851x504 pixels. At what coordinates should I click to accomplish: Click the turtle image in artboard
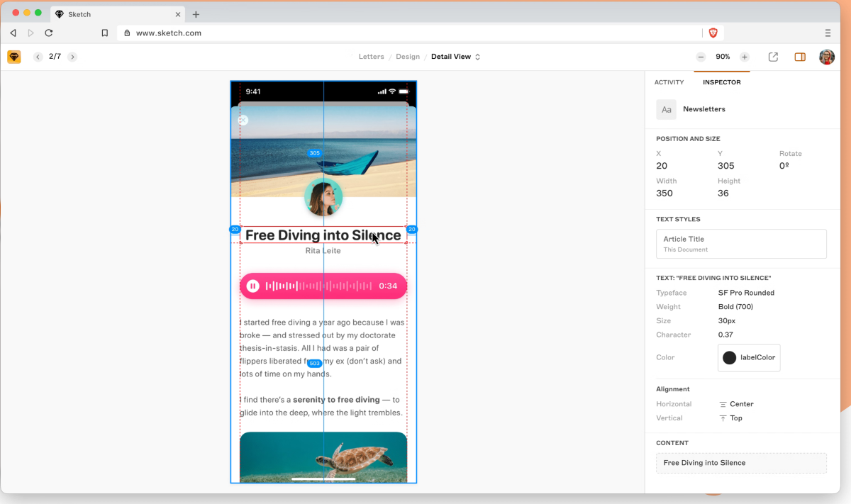coord(323,457)
